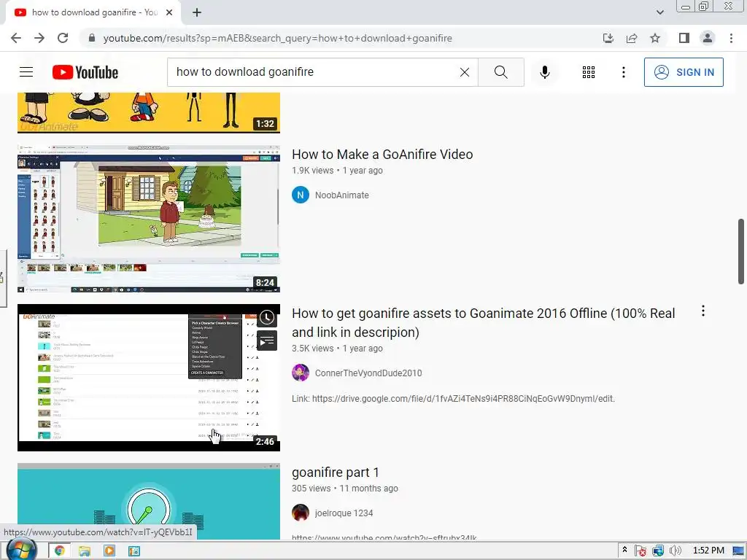747x560 pixels.
Task: Open the 1:32 video thumbnail at top
Action: (x=149, y=113)
